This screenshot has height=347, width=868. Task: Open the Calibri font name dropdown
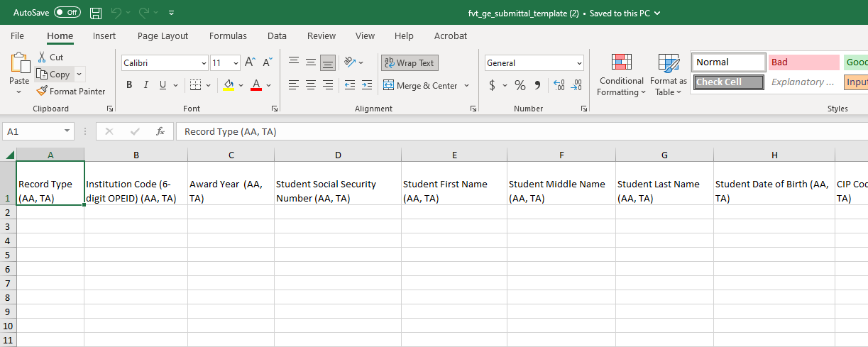click(x=204, y=63)
